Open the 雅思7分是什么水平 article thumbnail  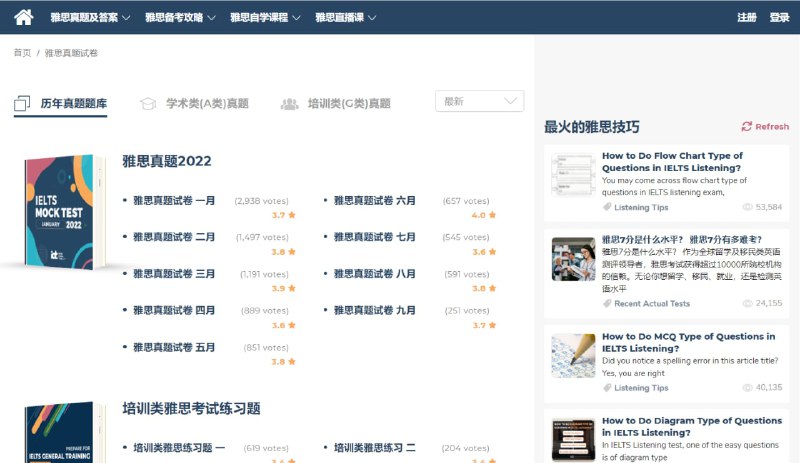573,259
